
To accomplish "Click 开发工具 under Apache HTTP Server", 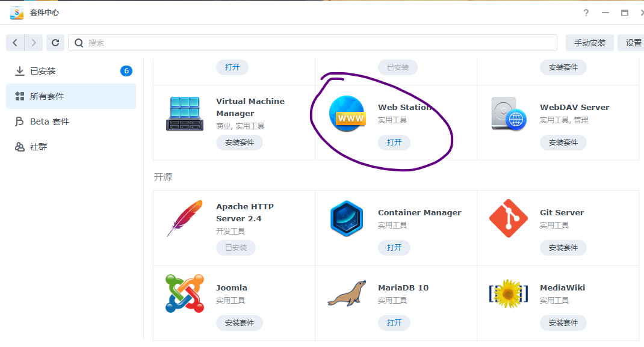I will click(231, 232).
